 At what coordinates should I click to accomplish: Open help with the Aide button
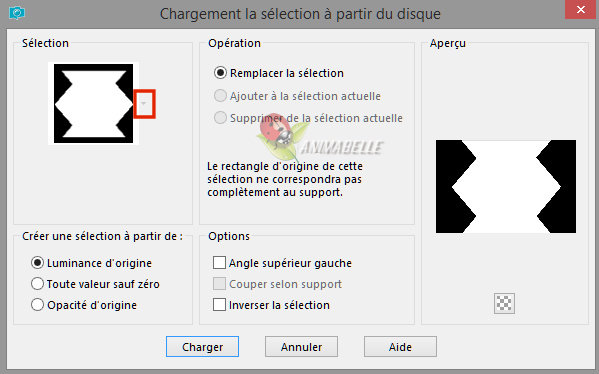coord(400,346)
